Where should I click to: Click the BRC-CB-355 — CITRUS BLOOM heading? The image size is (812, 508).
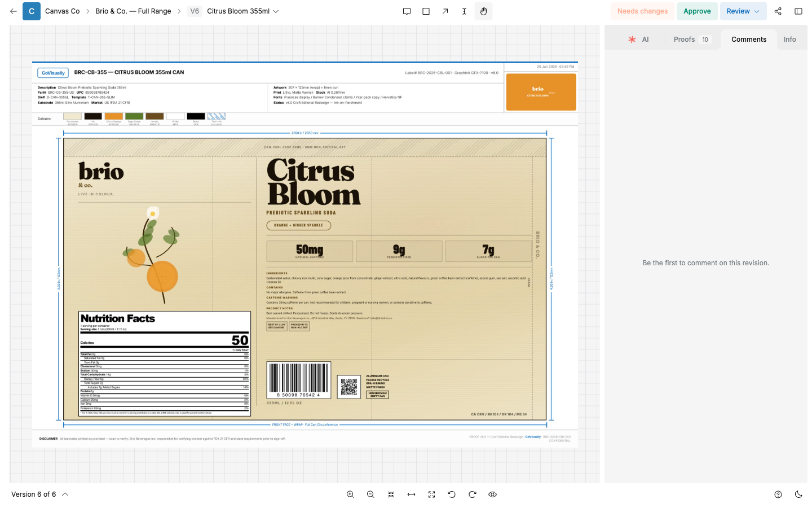click(x=129, y=72)
